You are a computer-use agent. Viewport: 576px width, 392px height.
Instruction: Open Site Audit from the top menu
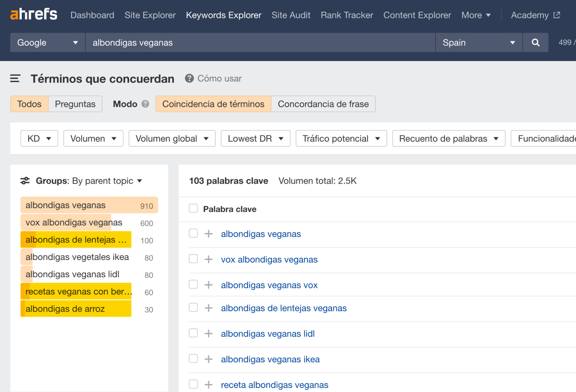pyautogui.click(x=291, y=15)
